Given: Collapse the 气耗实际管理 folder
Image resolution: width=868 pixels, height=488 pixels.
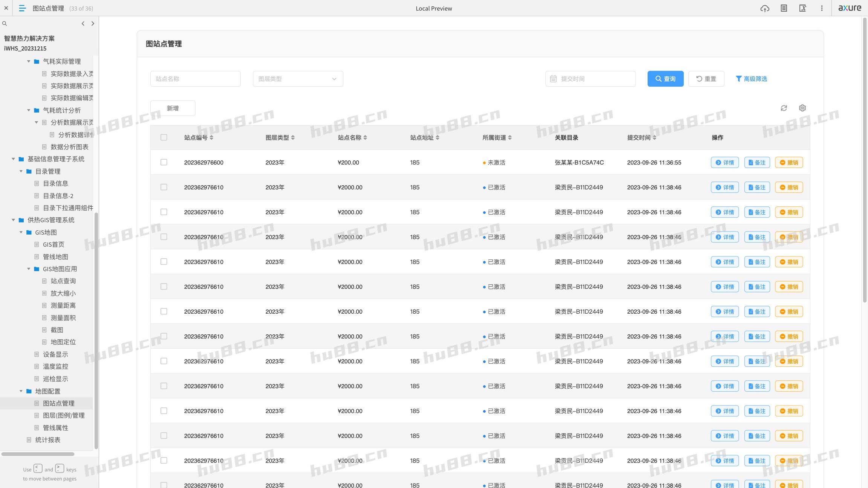Looking at the screenshot, I should (29, 61).
